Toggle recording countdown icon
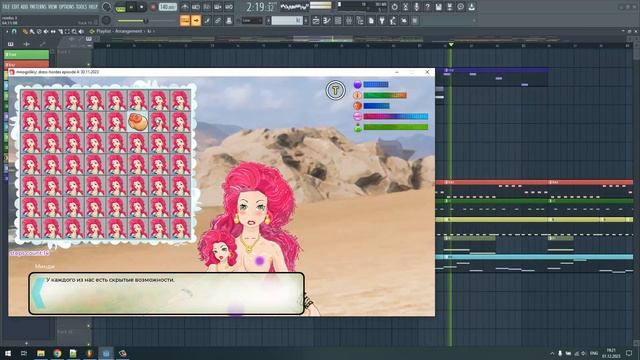The height and width of the screenshot is (360, 640). 207,7
